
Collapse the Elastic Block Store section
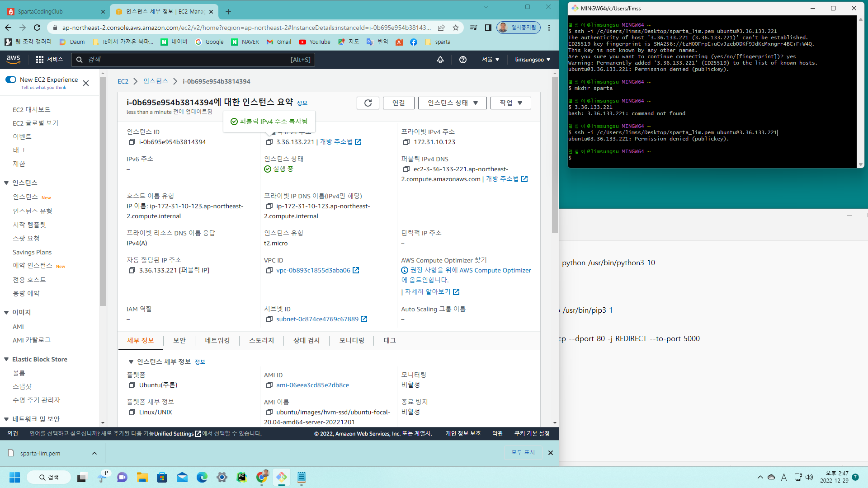click(6, 360)
